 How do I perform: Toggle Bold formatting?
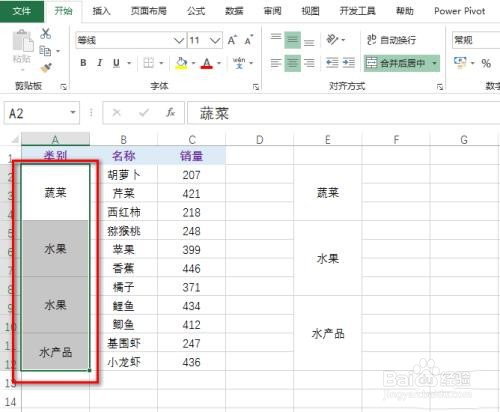coord(83,63)
